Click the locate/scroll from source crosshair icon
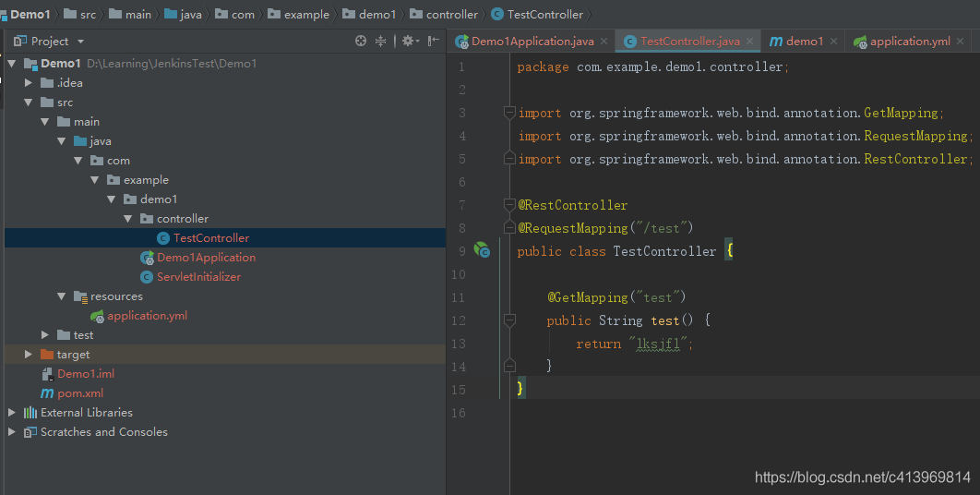Image resolution: width=980 pixels, height=495 pixels. coord(361,41)
